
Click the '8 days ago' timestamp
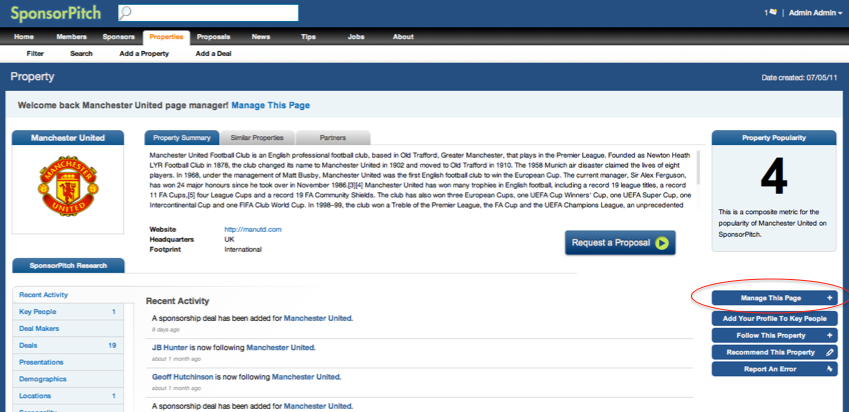[166, 329]
